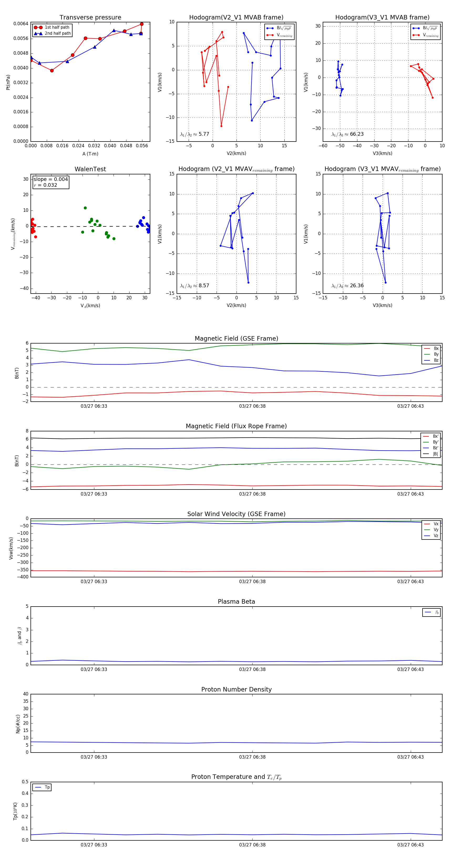Click the 'WalenTest' plot title

(x=90, y=169)
